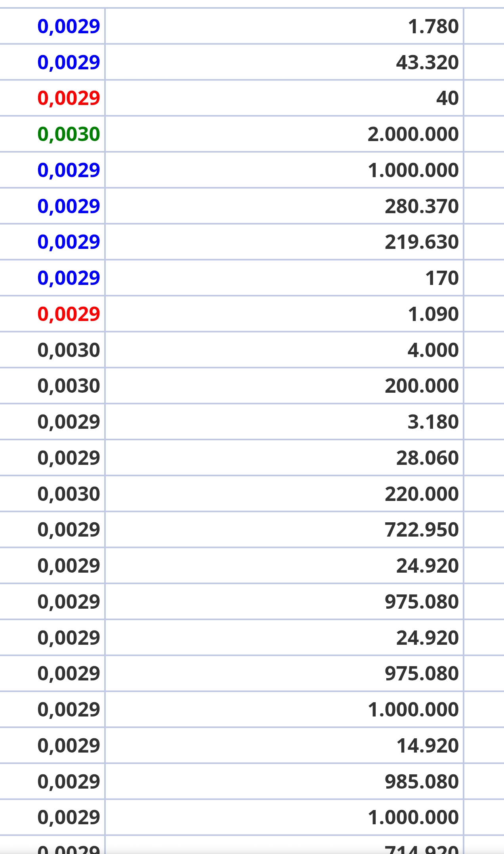
Task: Click the 2.000.000 volume cell
Action: pos(413,134)
